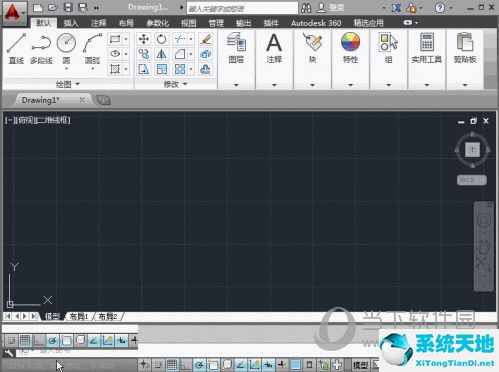The width and height of the screenshot is (499, 372).
Task: Activate the Array tool
Action: (180, 69)
